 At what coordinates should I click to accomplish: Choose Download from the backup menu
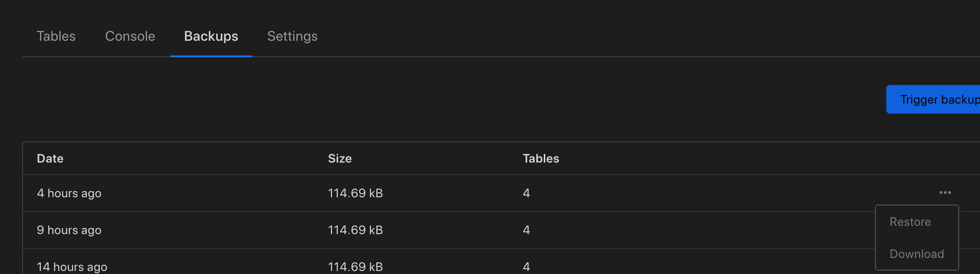pyautogui.click(x=917, y=254)
